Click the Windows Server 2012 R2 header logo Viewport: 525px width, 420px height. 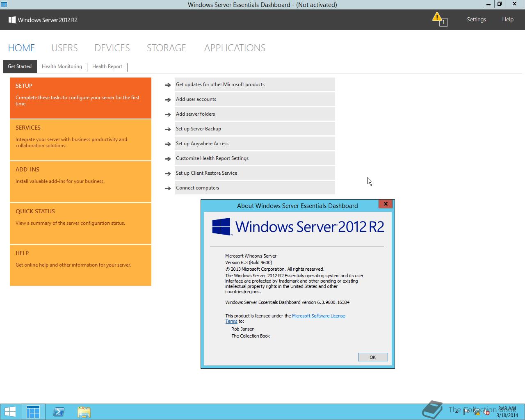pos(43,20)
